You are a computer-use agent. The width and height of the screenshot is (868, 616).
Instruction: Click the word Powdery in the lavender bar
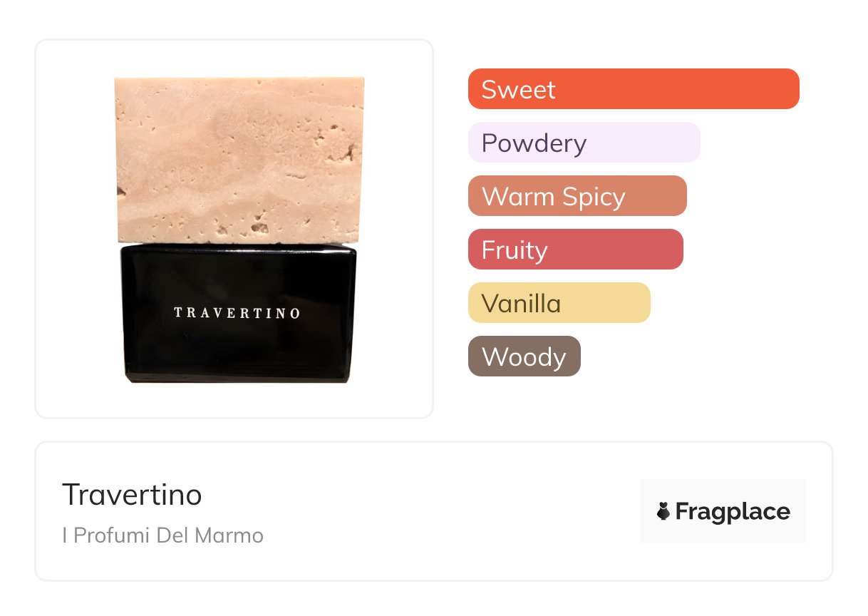click(534, 143)
